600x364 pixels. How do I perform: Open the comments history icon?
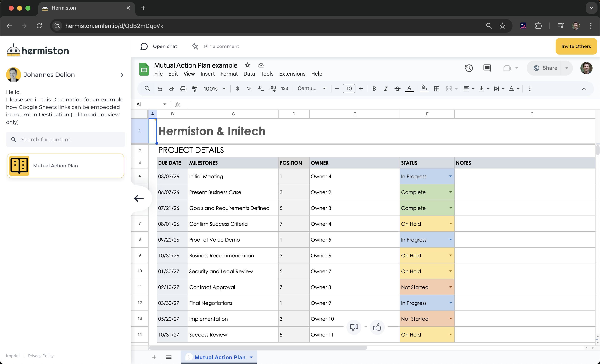(487, 68)
